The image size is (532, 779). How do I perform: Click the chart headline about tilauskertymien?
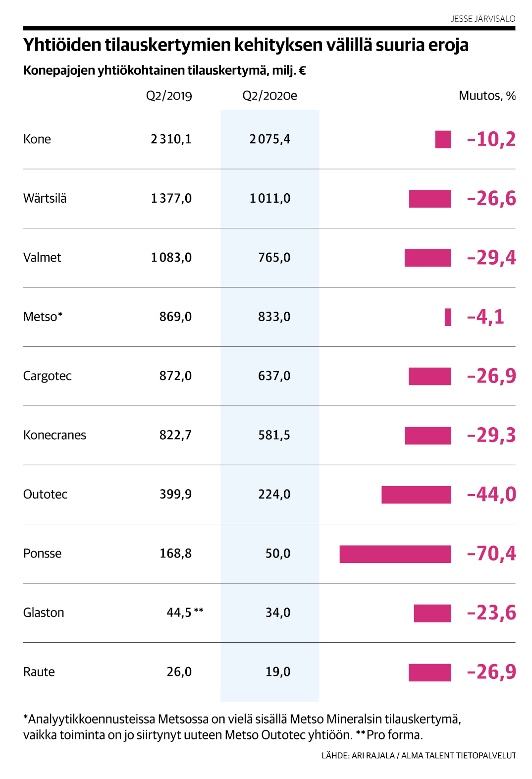coord(246,45)
